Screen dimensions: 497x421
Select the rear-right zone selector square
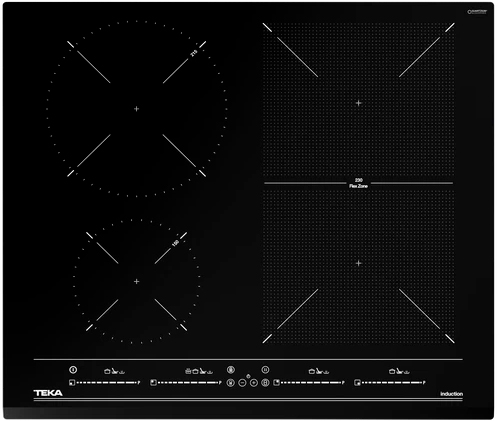click(276, 382)
